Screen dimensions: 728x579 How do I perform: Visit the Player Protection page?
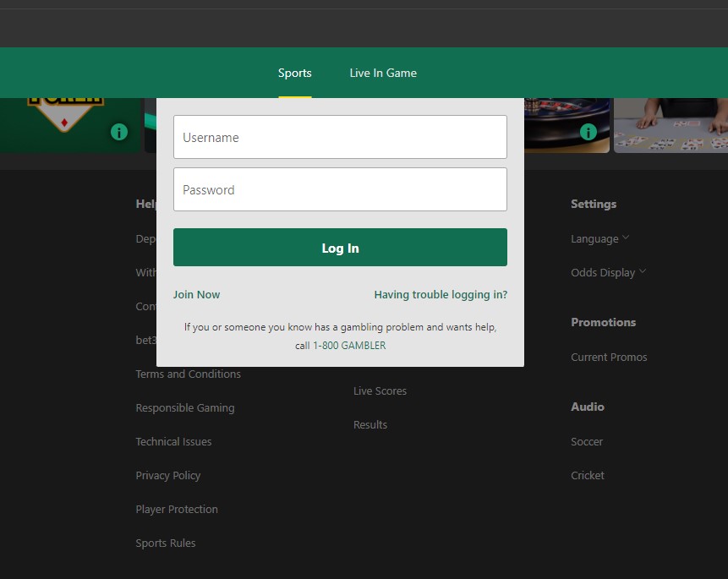coord(176,509)
